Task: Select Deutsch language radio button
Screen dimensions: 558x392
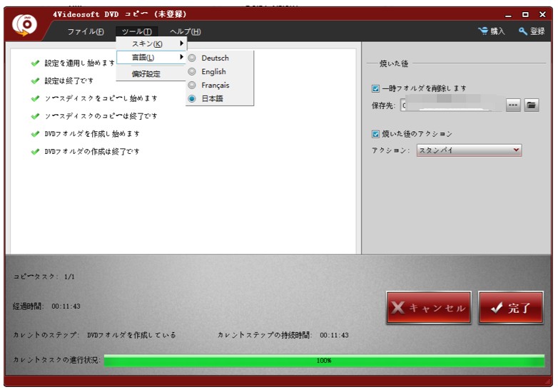Action: [x=192, y=58]
